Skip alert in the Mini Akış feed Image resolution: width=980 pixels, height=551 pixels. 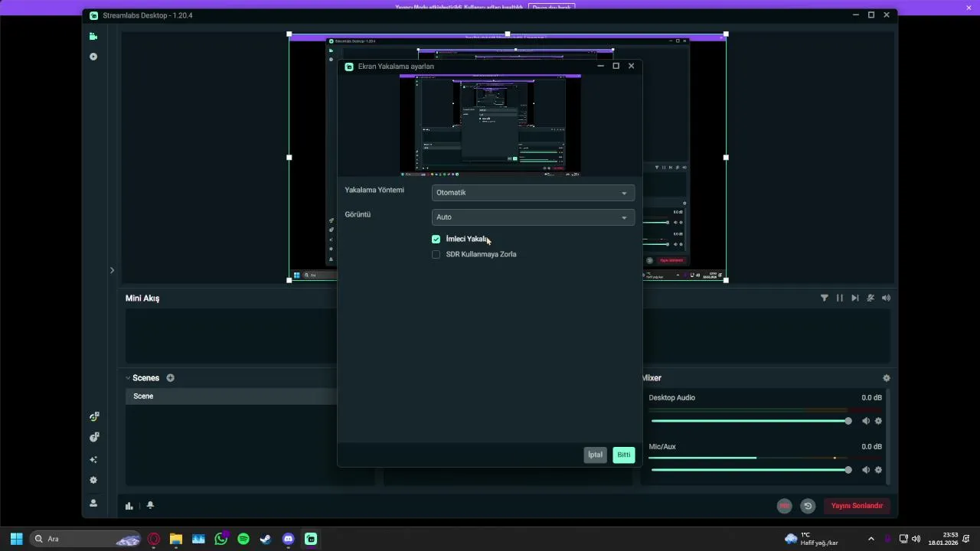855,298
